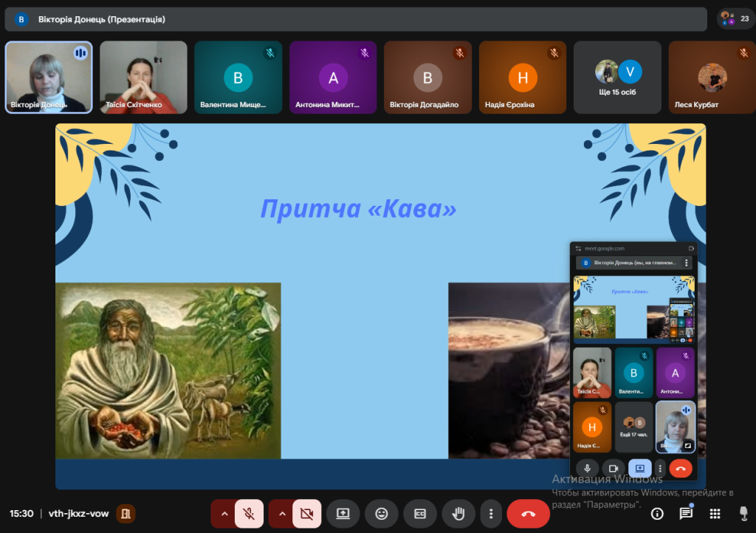Turn on the camera in the bottom toolbar

pyautogui.click(x=306, y=514)
